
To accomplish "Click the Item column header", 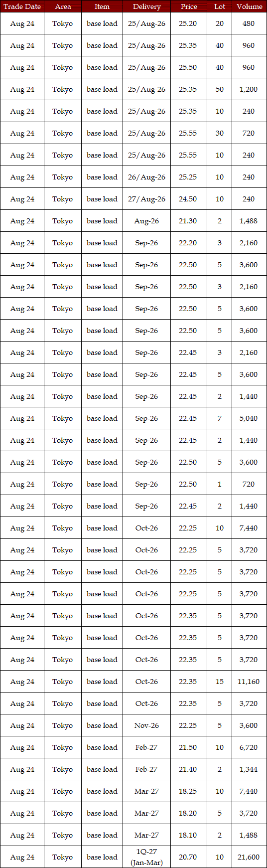I will [x=102, y=6].
